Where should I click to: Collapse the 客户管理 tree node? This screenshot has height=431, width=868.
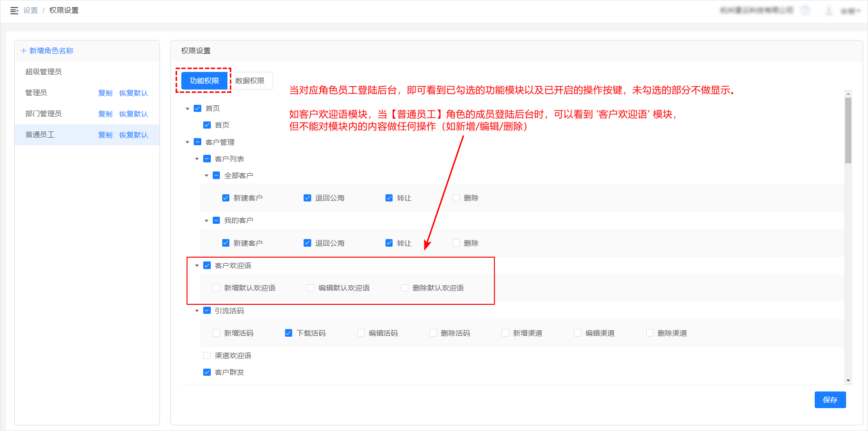(x=187, y=142)
